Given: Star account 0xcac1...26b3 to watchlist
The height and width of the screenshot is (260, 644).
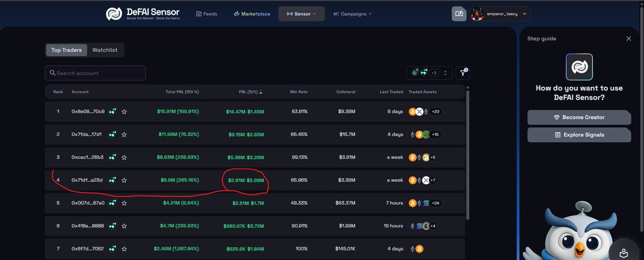Looking at the screenshot, I should click(124, 157).
